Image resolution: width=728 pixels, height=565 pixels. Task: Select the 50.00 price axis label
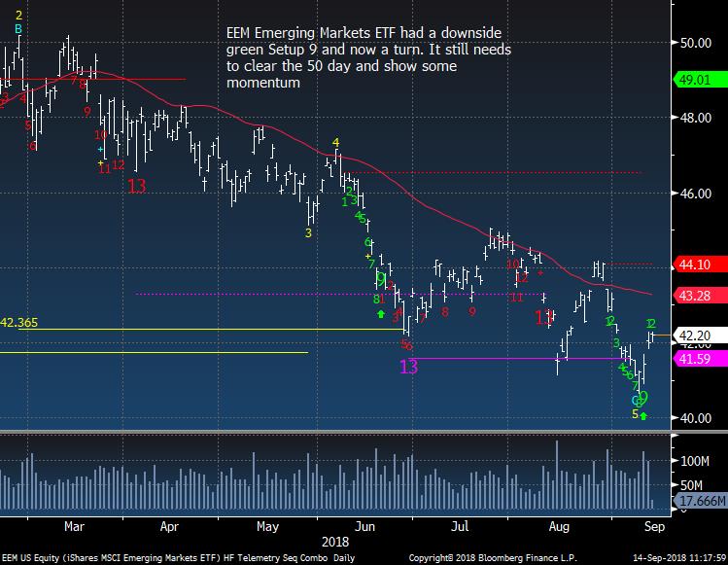[x=696, y=43]
